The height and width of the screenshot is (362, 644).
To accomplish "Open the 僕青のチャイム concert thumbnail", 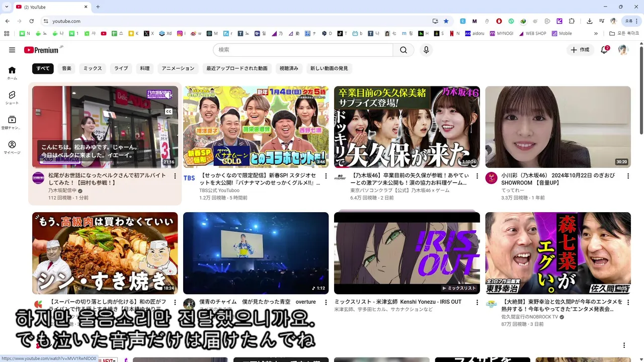I will [x=256, y=253].
